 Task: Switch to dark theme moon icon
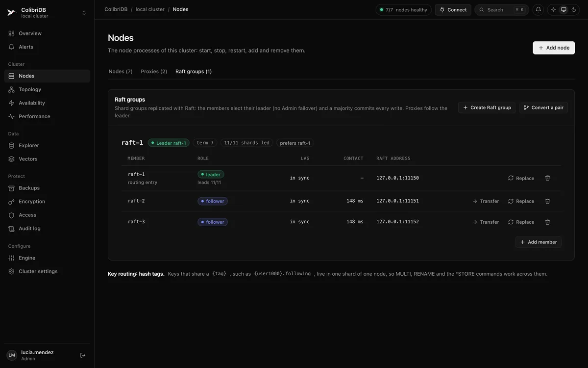574,10
